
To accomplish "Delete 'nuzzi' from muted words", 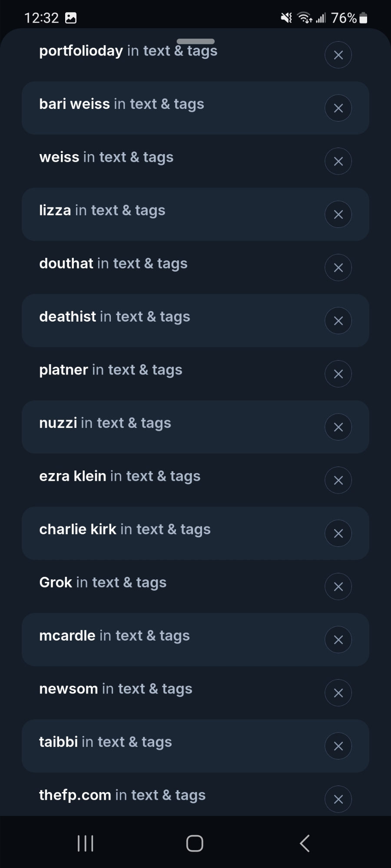I will click(x=338, y=427).
